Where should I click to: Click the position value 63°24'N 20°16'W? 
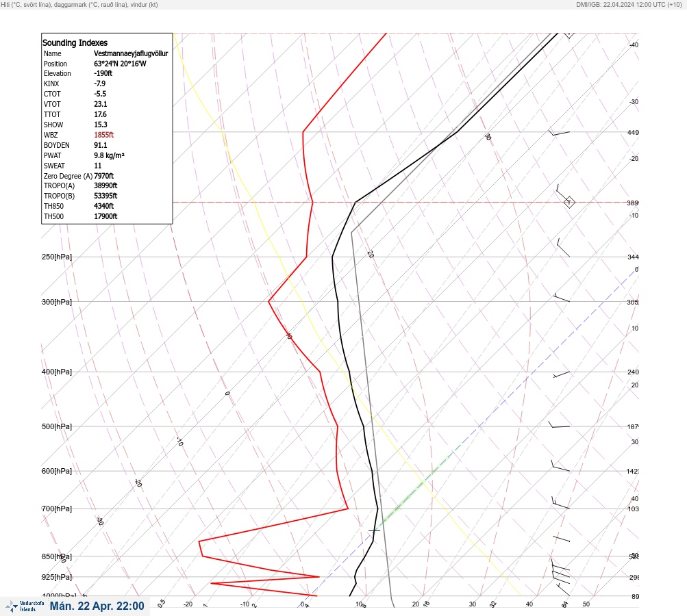(120, 64)
